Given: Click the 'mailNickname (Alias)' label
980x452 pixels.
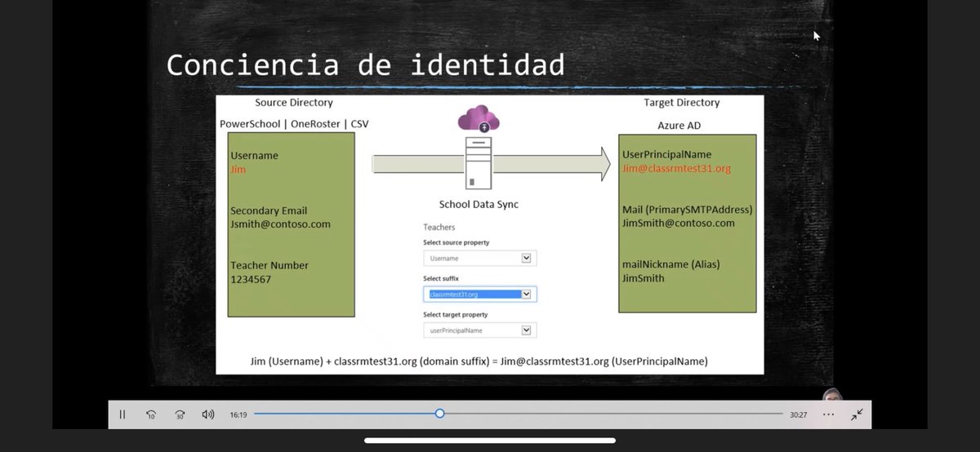Looking at the screenshot, I should (670, 264).
